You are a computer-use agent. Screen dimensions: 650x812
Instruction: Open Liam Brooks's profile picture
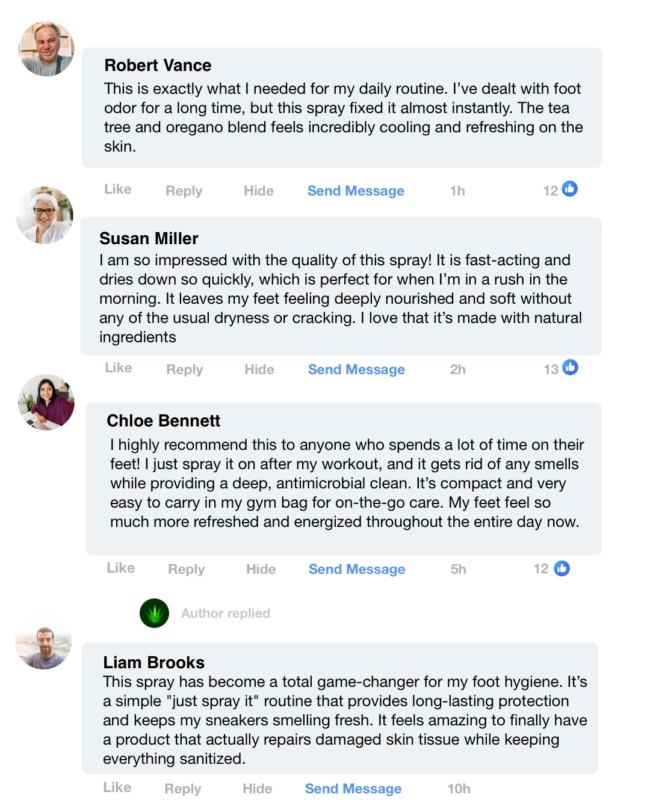pos(43,641)
